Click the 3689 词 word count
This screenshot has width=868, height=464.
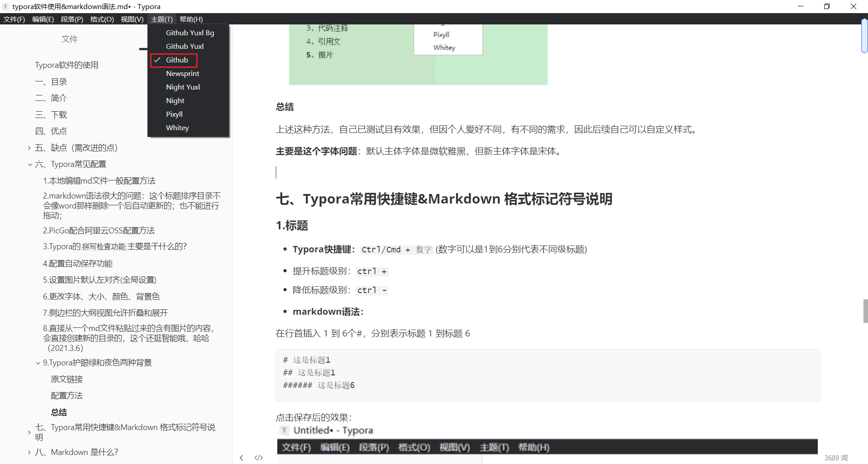pos(836,458)
